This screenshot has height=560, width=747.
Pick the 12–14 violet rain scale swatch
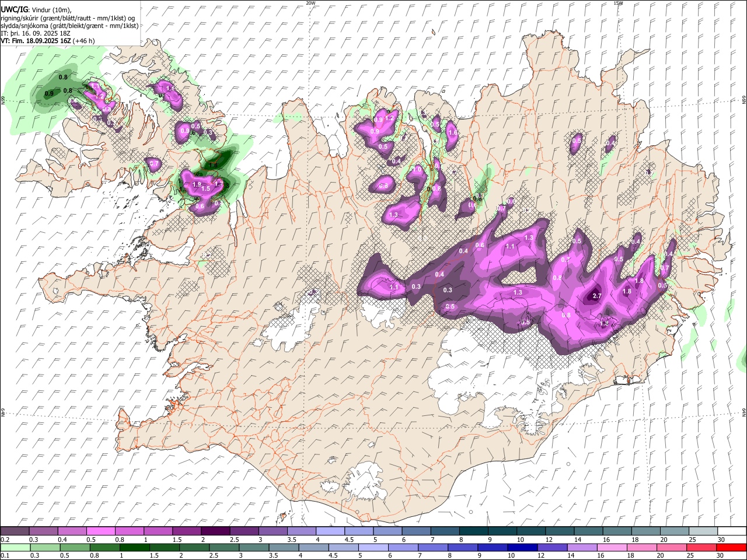click(x=553, y=547)
